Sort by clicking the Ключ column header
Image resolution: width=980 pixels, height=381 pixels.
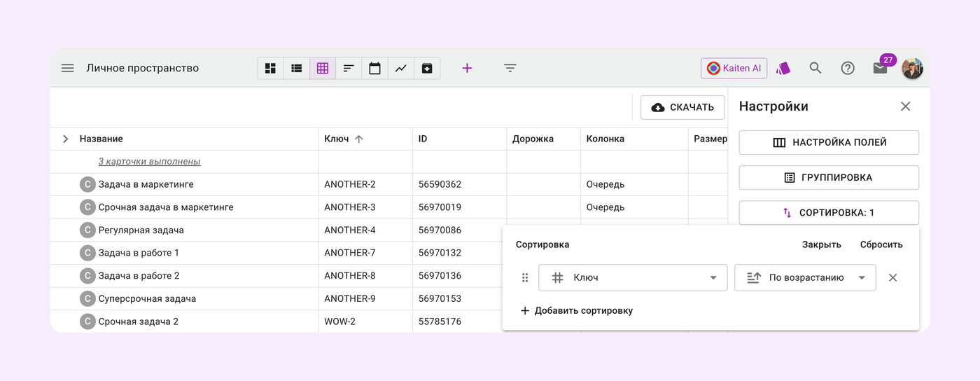337,139
